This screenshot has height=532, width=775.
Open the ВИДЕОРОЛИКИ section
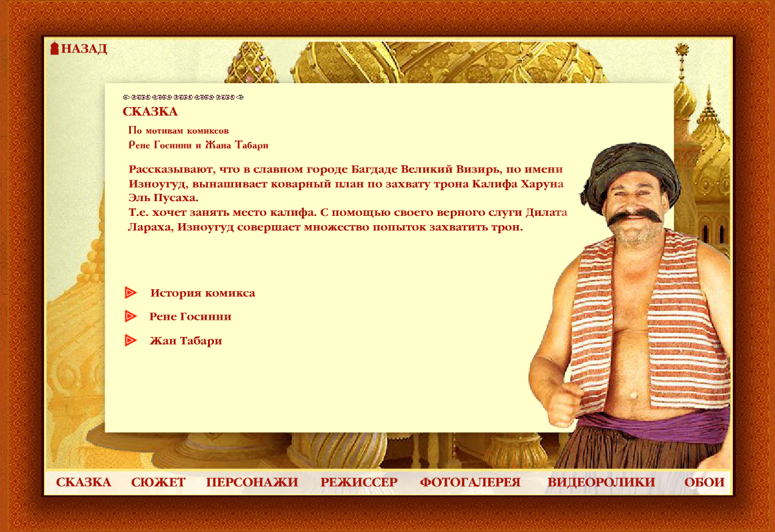point(601,482)
